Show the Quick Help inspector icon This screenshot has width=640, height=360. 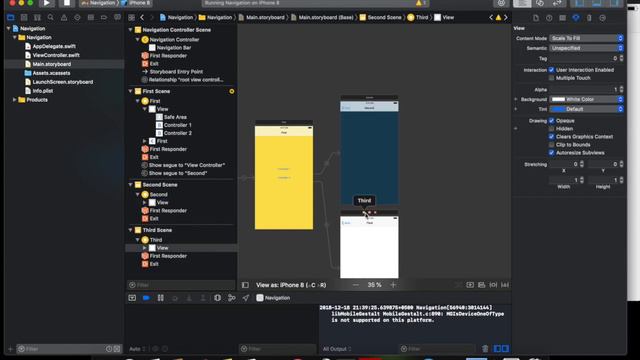[549, 18]
